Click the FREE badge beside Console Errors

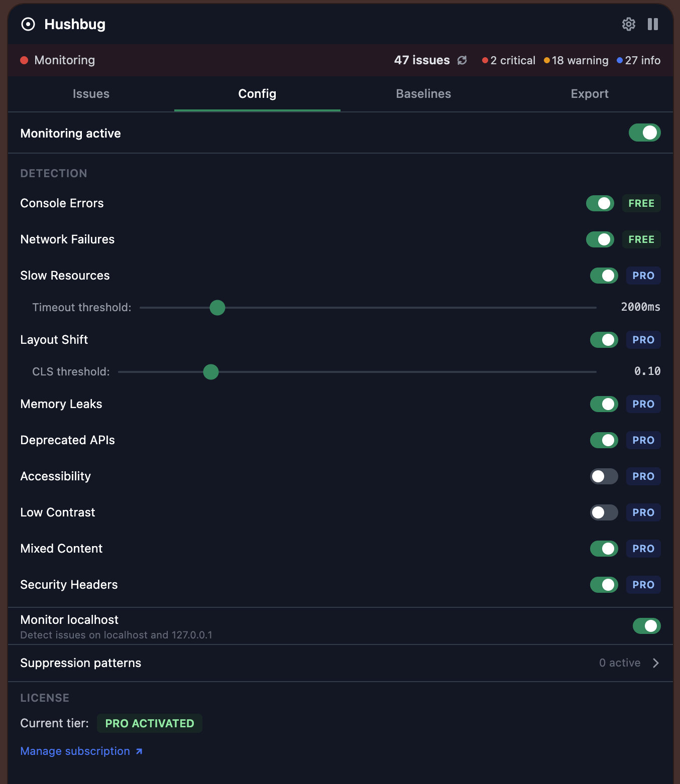pos(641,203)
